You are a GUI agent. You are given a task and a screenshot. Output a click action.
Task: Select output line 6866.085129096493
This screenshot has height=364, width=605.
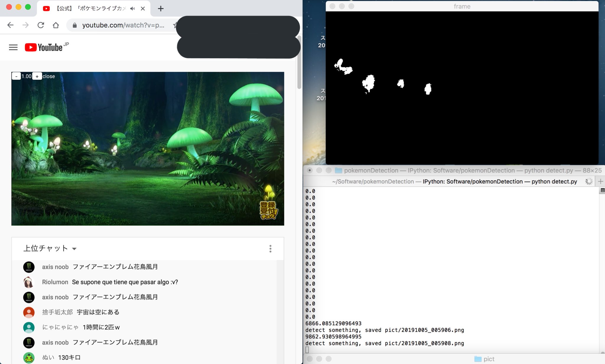pyautogui.click(x=334, y=323)
